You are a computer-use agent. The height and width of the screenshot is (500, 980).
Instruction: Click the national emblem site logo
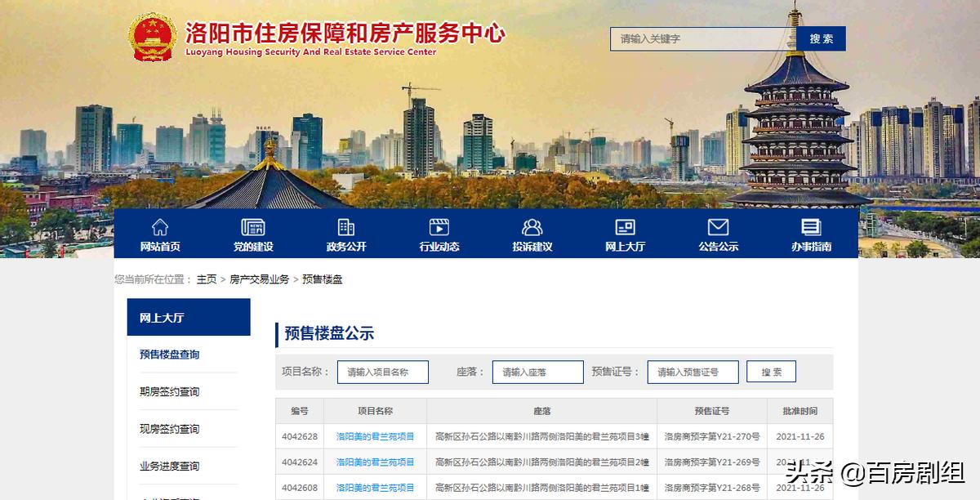click(x=152, y=38)
